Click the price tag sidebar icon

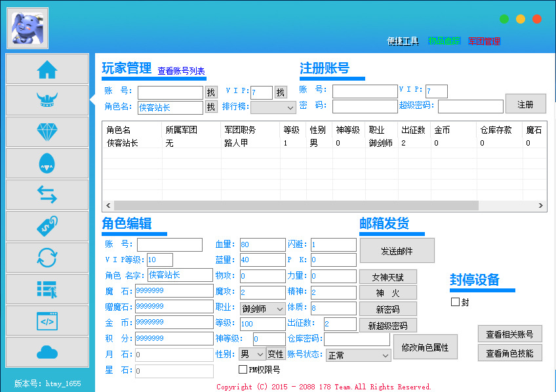[x=47, y=226]
